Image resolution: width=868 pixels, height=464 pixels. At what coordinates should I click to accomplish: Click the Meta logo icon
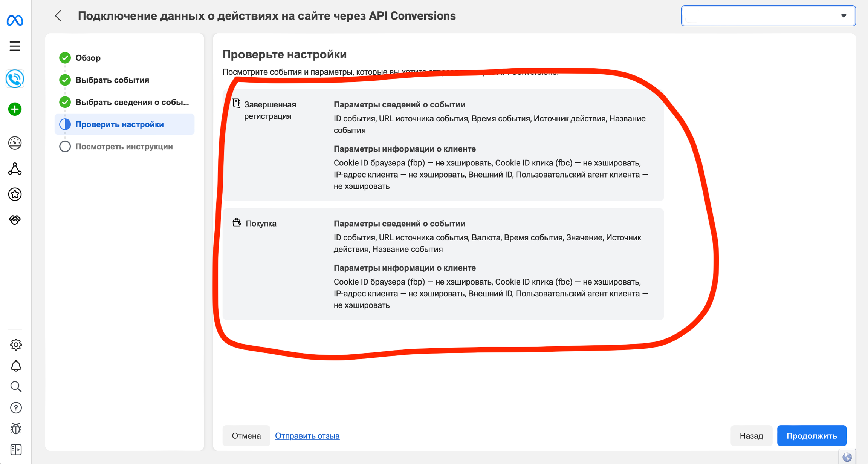pos(15,20)
